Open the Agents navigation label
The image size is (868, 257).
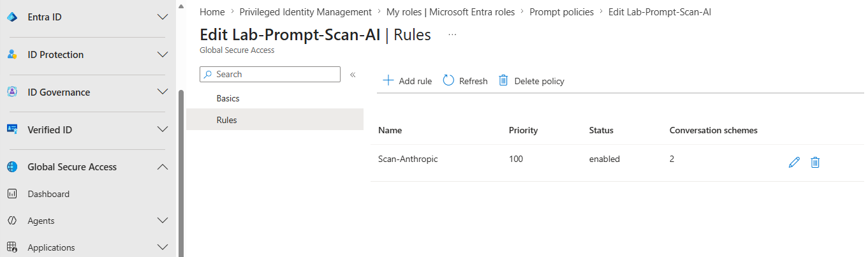[x=41, y=221]
